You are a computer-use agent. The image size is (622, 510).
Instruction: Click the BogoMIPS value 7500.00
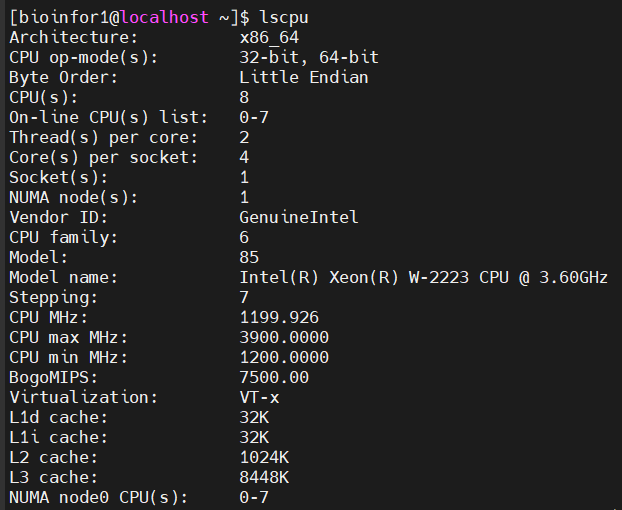click(274, 377)
